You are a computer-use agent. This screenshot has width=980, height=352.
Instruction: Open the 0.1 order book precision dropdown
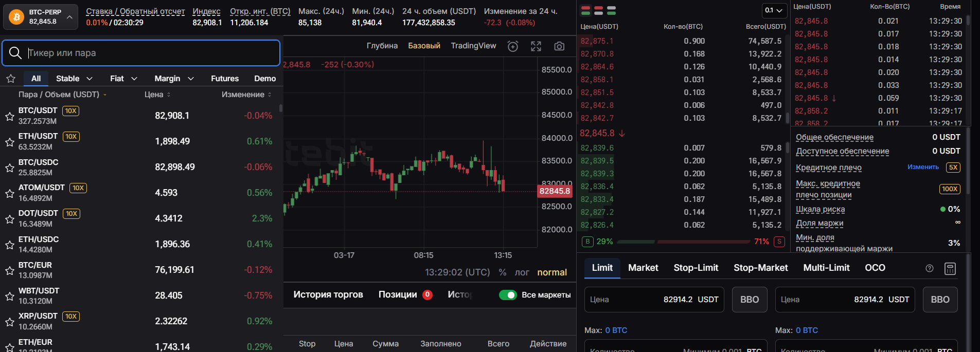coord(774,10)
